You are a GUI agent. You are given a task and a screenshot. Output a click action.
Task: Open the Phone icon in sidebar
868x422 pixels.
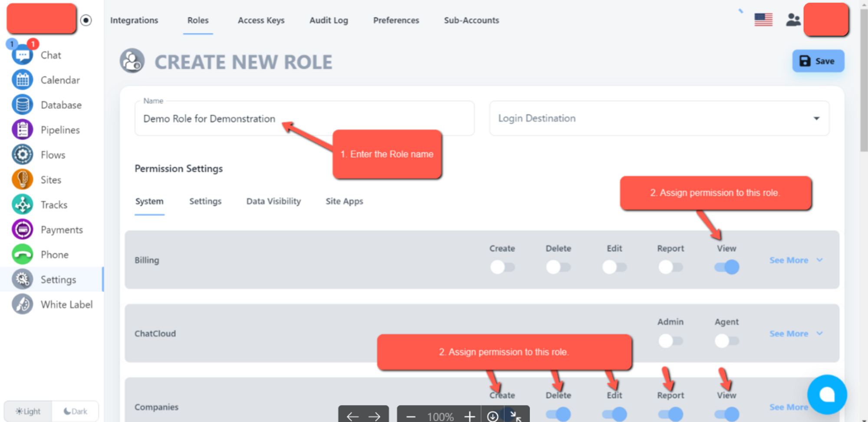(22, 254)
